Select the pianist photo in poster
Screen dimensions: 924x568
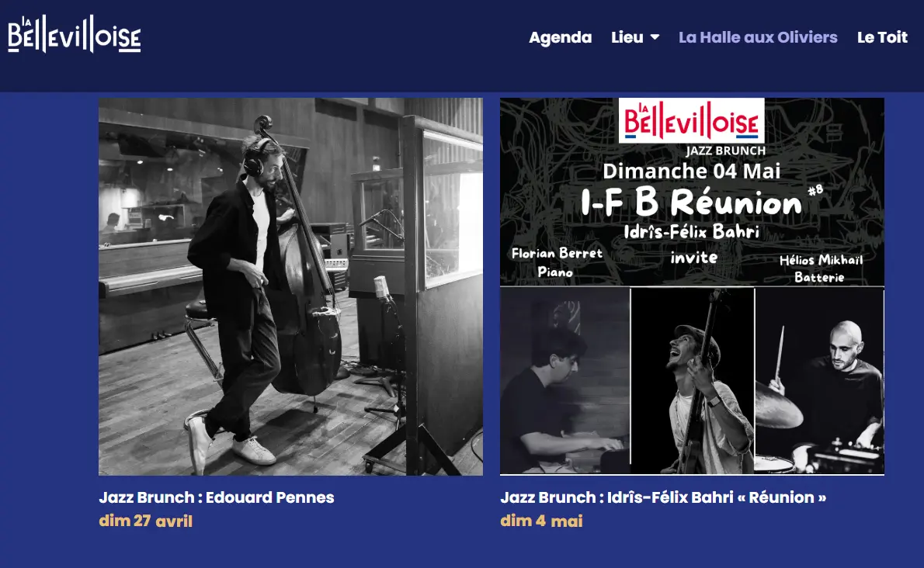click(x=565, y=380)
